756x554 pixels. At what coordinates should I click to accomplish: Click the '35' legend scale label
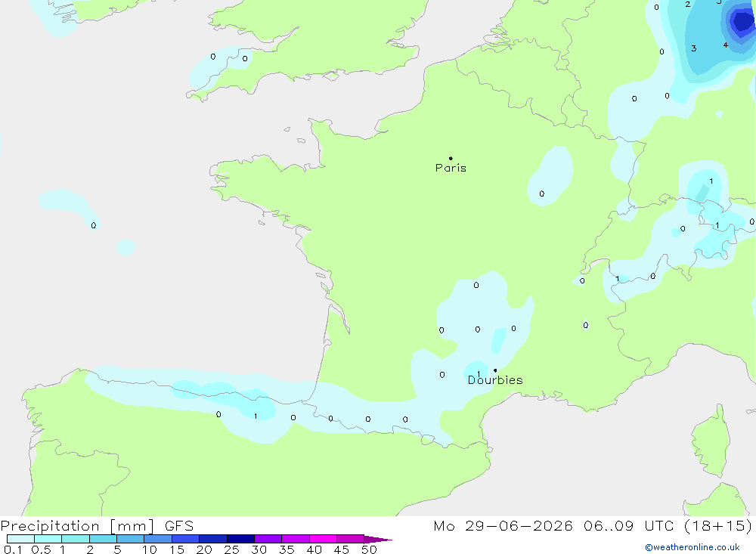(287, 549)
